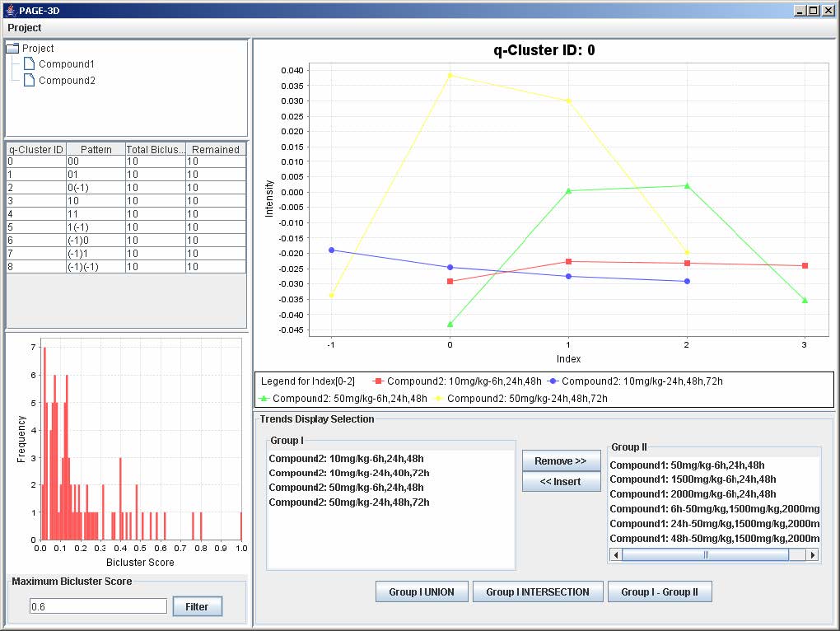This screenshot has height=631, width=840.
Task: Click the Java application icon in title bar
Action: tap(10, 10)
